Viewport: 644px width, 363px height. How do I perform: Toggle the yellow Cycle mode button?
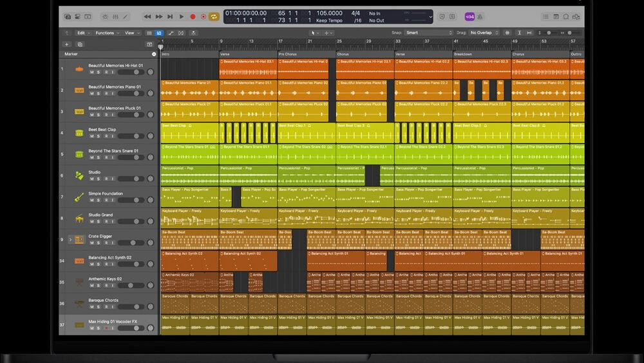[214, 16]
